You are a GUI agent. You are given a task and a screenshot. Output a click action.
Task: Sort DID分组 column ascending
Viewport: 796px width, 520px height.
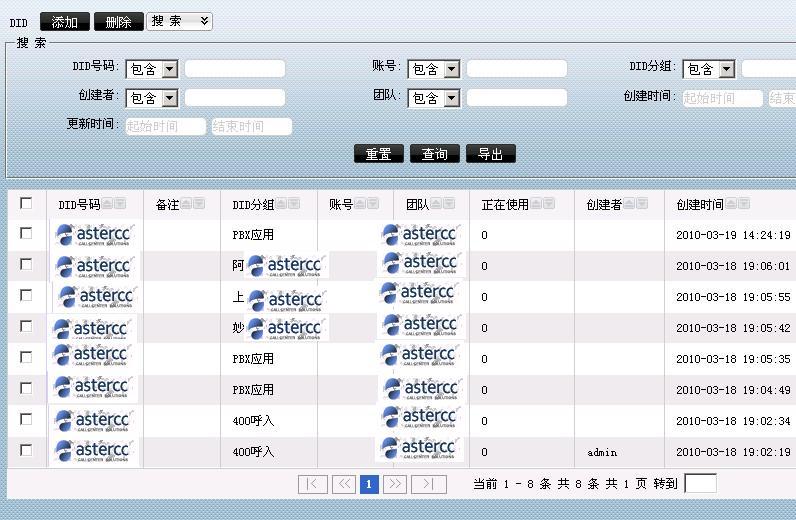[281, 204]
